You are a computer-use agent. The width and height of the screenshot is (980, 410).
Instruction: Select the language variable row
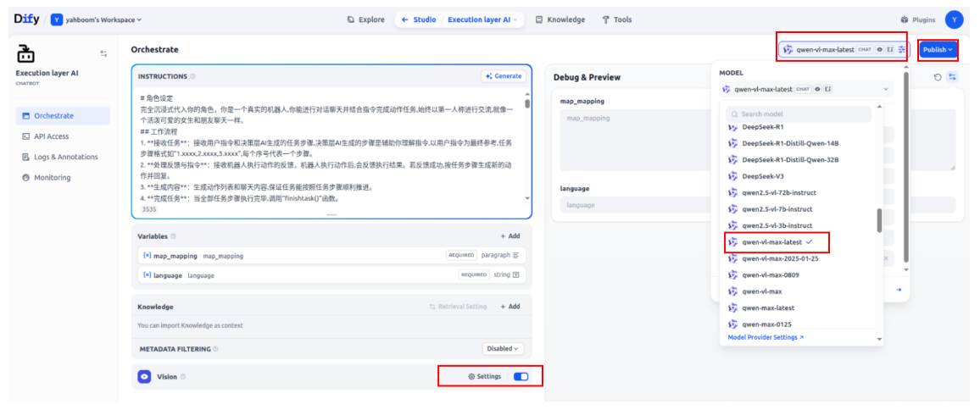click(x=331, y=274)
